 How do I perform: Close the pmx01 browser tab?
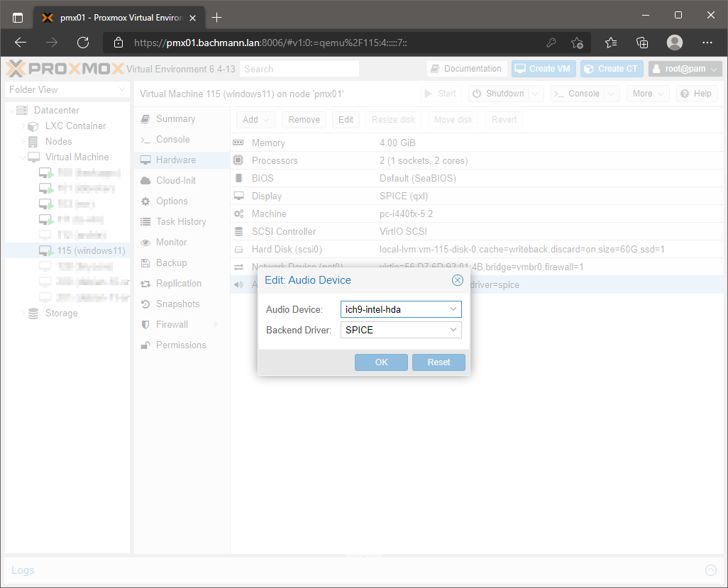193,18
